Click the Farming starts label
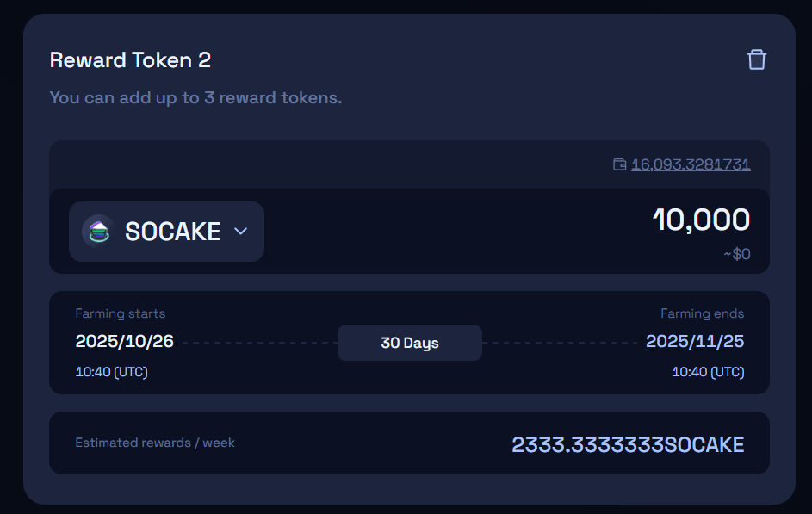The height and width of the screenshot is (514, 812). (121, 313)
